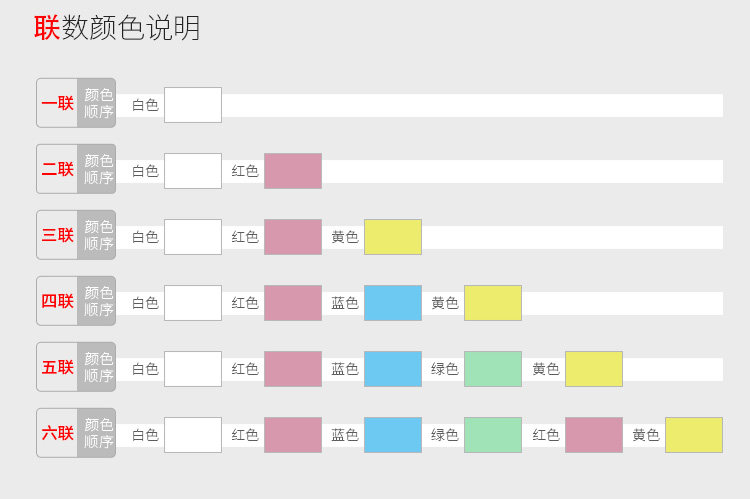The width and height of the screenshot is (750, 499).
Task: Click the 一联 row label button
Action: 58,103
